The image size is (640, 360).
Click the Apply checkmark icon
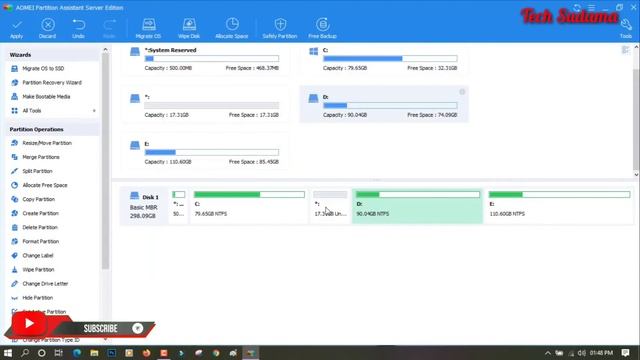pyautogui.click(x=17, y=25)
